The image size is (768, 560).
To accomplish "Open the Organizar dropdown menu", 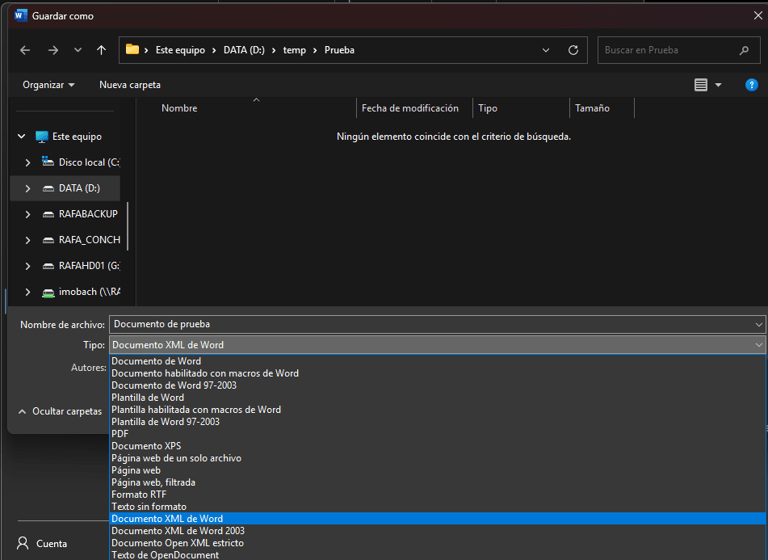I will [x=48, y=85].
